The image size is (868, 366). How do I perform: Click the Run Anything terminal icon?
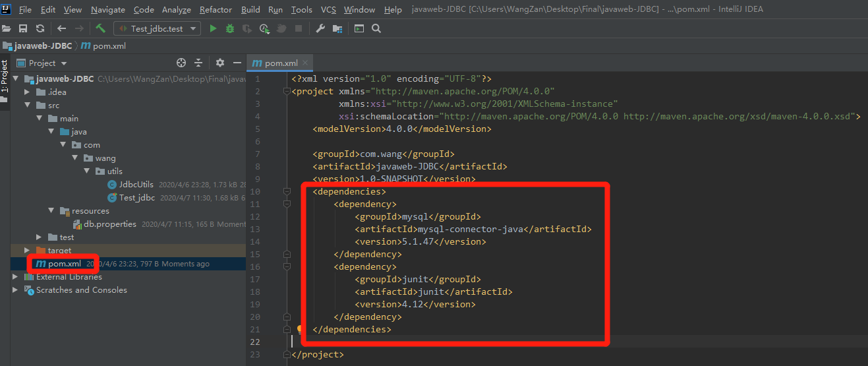coord(359,28)
